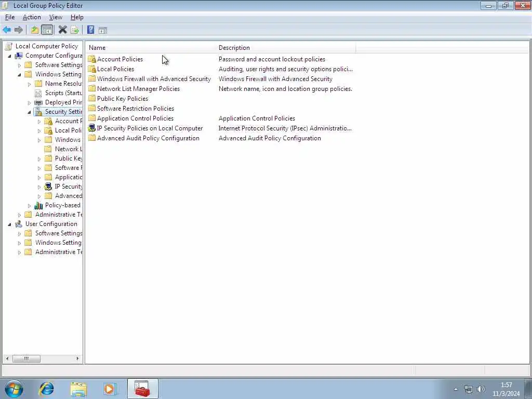Launch Internet Explorer from taskbar
The width and height of the screenshot is (532, 399).
[46, 389]
